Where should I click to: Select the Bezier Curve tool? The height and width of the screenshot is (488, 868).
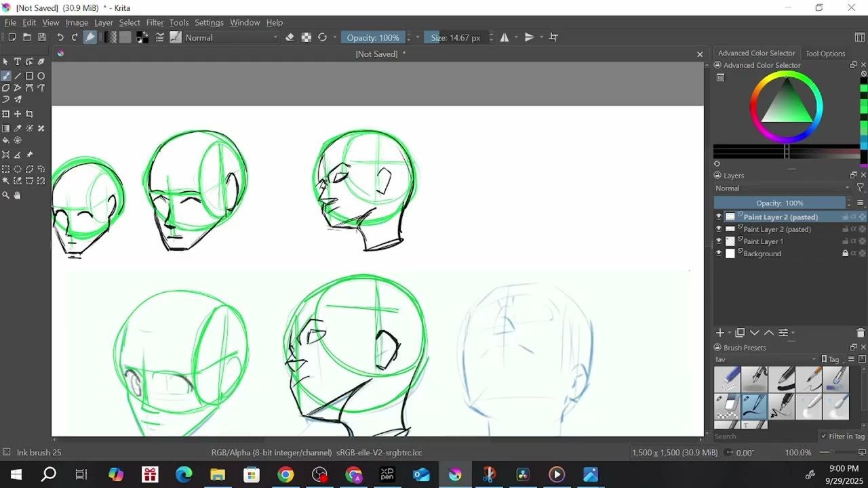(x=29, y=88)
